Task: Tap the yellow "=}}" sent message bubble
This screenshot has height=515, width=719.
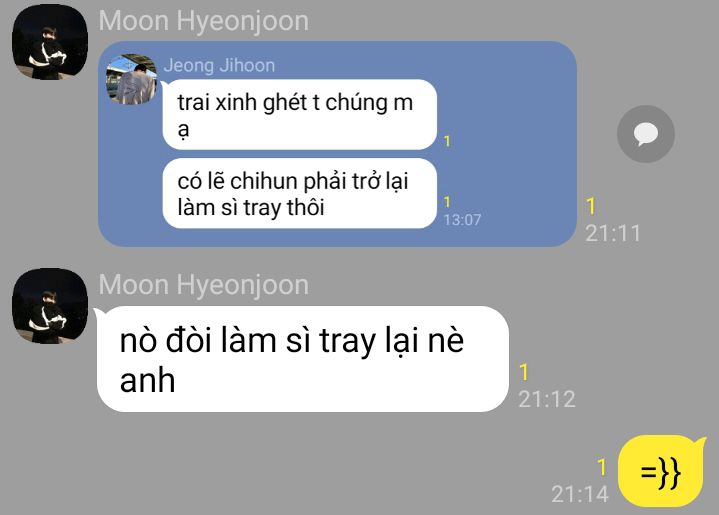Action: (x=661, y=471)
